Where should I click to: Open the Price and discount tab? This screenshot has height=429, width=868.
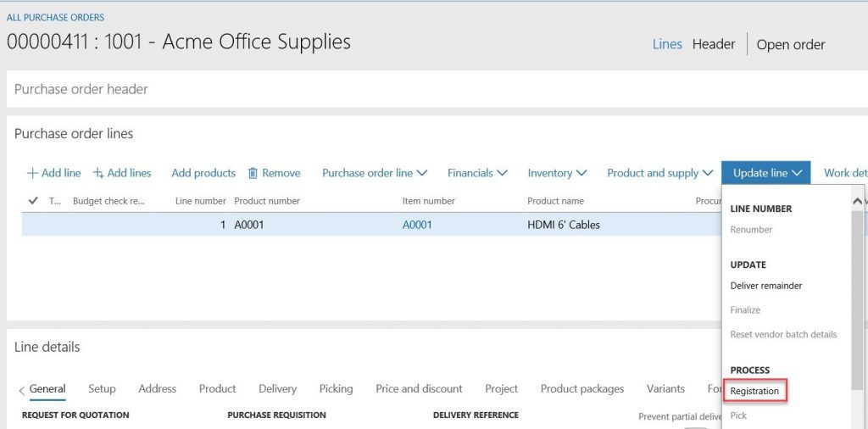[x=419, y=388]
